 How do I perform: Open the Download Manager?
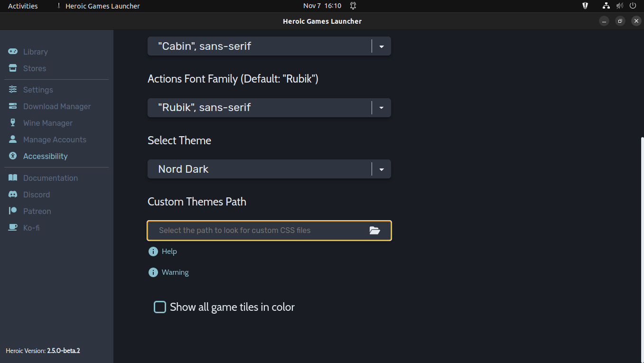tap(57, 106)
